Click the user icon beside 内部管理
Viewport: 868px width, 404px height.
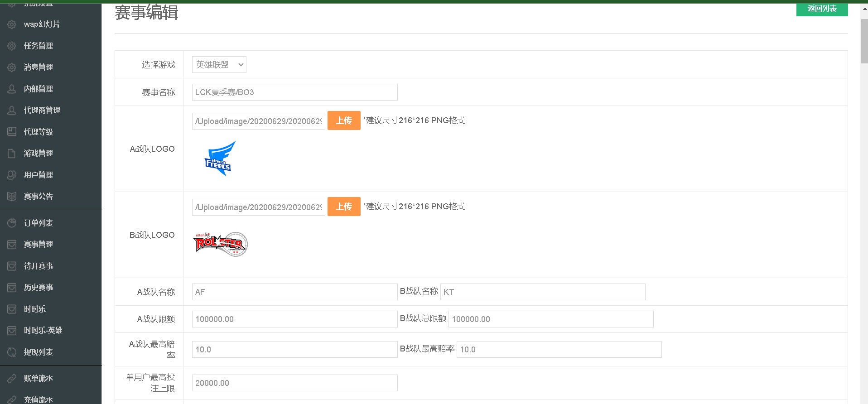(12, 89)
